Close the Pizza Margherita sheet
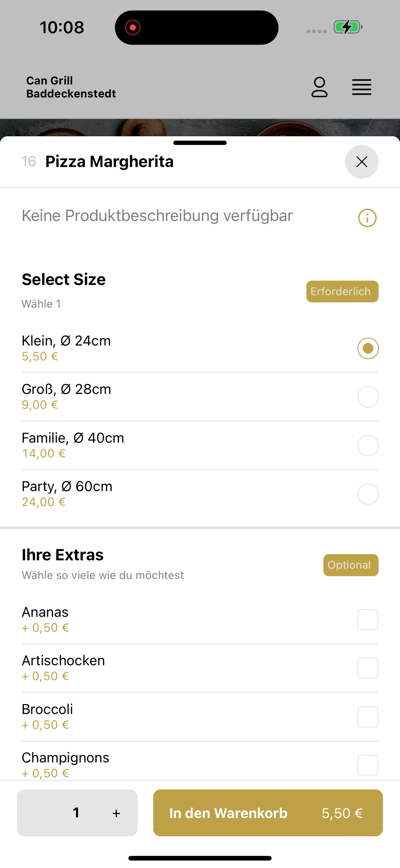 click(362, 162)
